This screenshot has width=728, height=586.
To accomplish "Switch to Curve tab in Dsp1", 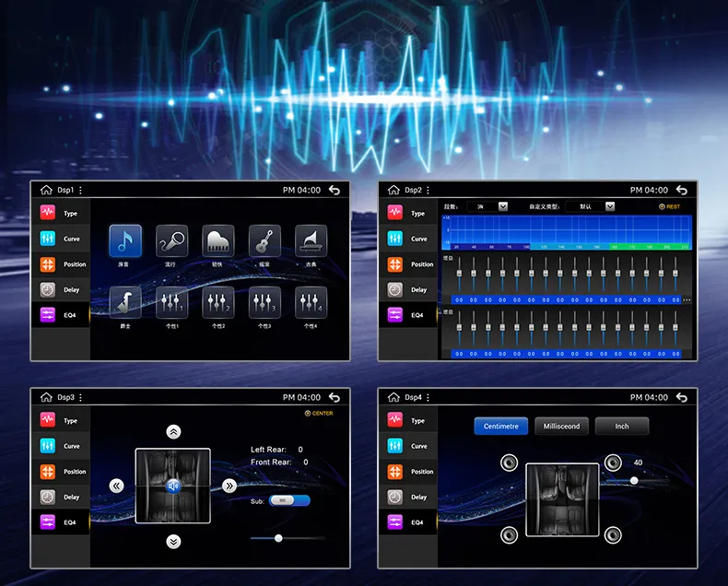I will click(60, 239).
